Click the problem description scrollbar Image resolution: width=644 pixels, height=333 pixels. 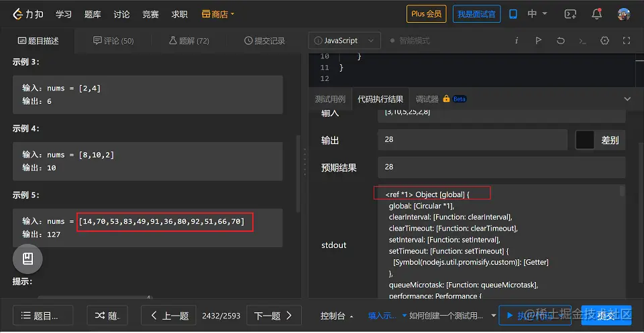(298, 174)
